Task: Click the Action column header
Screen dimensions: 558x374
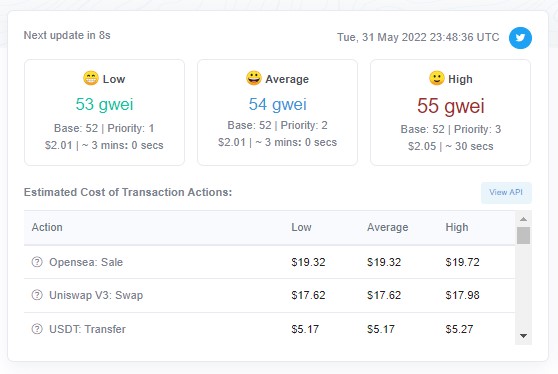Action: coord(47,227)
